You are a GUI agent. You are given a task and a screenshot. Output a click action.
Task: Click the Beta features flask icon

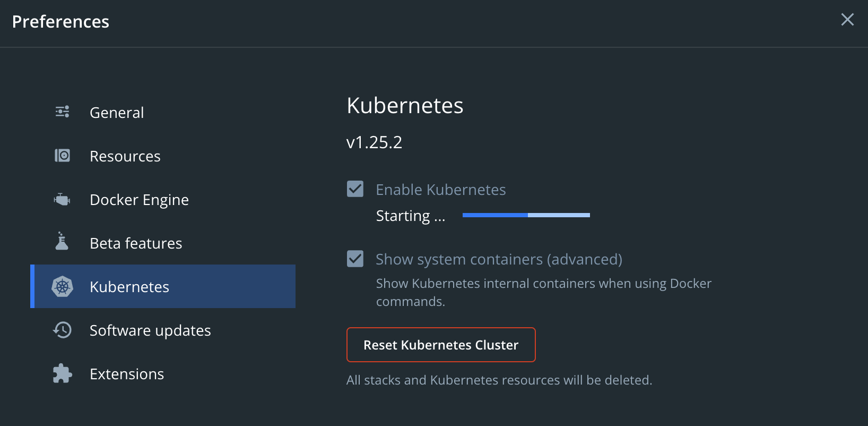point(62,241)
